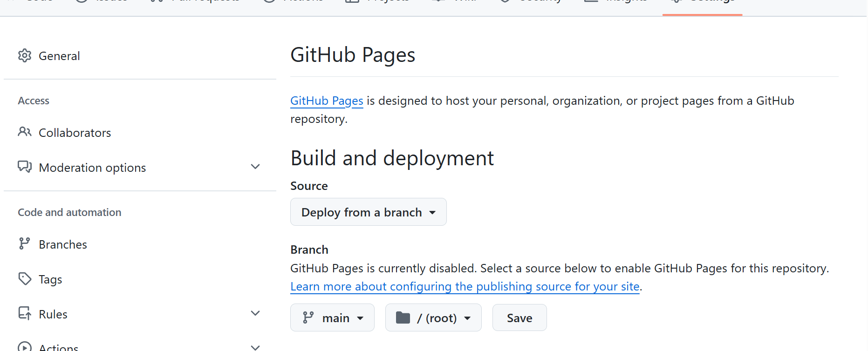Expand the Rules section chevron
This screenshot has height=351, width=868.
[255, 313]
